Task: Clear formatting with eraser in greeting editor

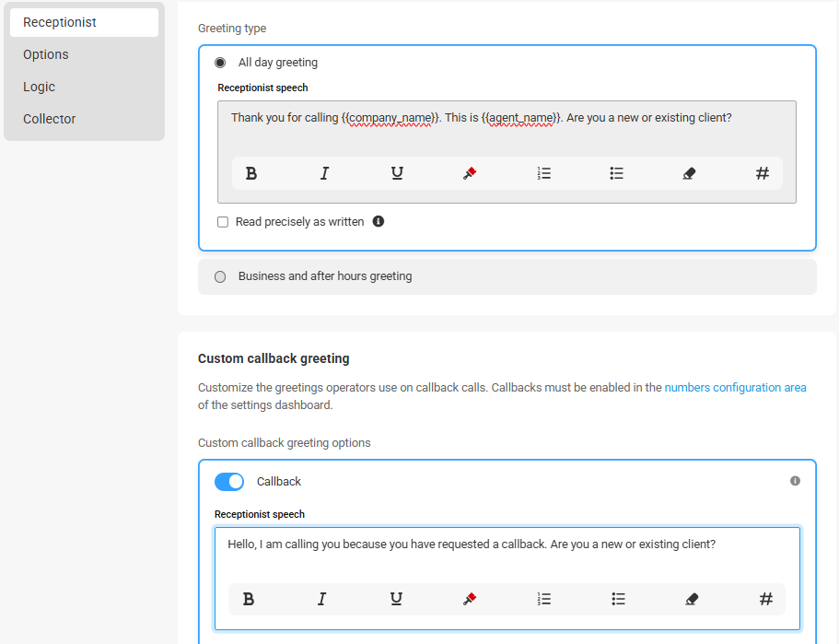Action: (689, 173)
